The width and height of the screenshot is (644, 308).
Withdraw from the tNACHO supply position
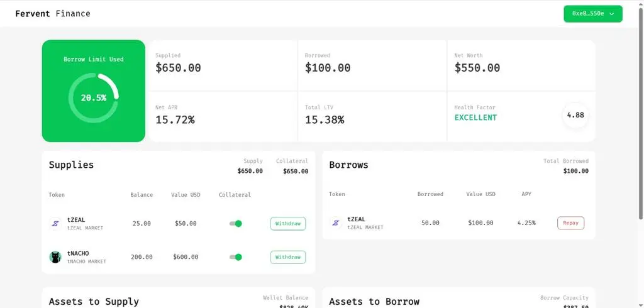[x=288, y=257]
